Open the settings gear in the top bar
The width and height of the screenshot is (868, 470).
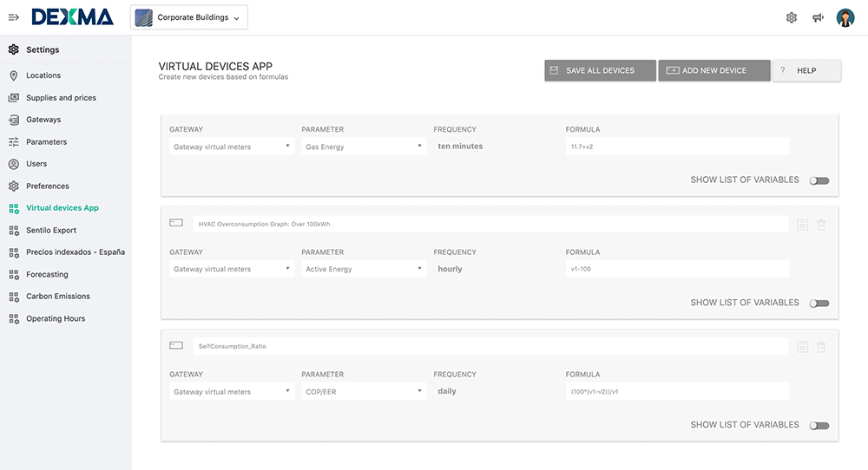point(792,17)
